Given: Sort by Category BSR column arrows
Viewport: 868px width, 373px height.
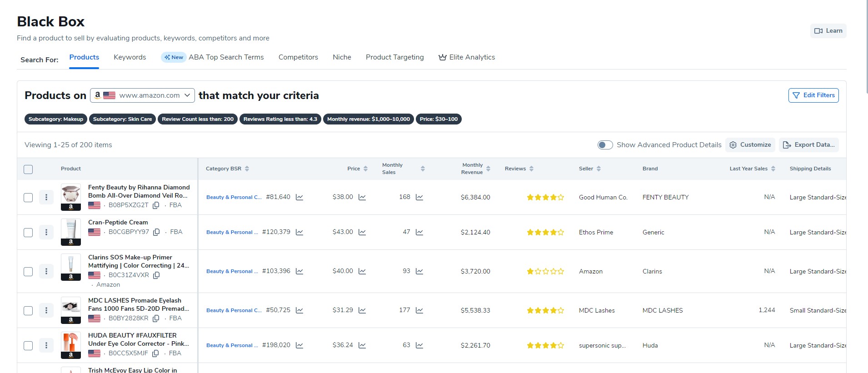Looking at the screenshot, I should click(x=247, y=169).
